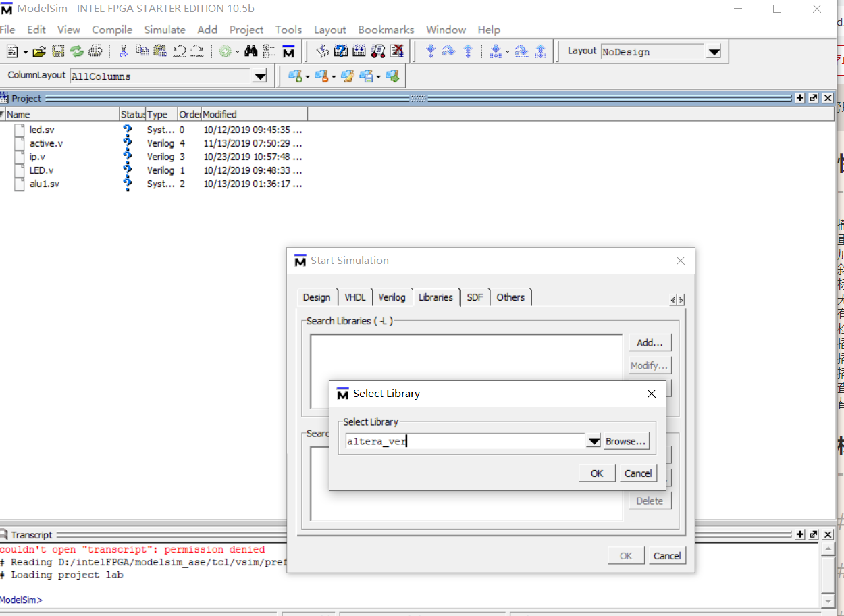
Task: Switch to the Others tab
Action: click(510, 297)
